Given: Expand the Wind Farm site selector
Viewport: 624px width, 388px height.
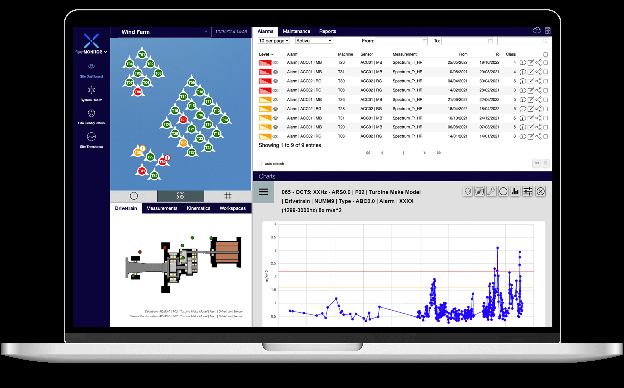Looking at the screenshot, I should 163,32.
